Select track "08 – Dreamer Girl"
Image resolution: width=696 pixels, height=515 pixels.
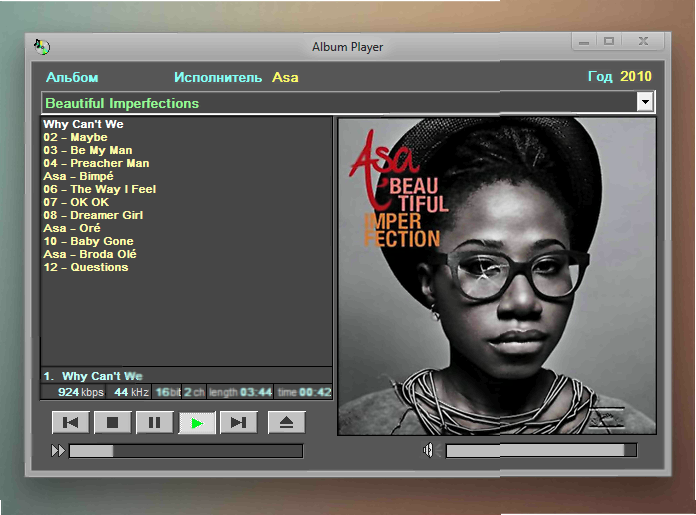click(x=93, y=215)
